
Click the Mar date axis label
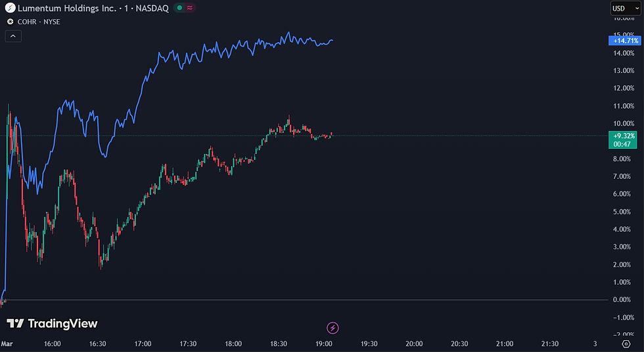(7, 343)
